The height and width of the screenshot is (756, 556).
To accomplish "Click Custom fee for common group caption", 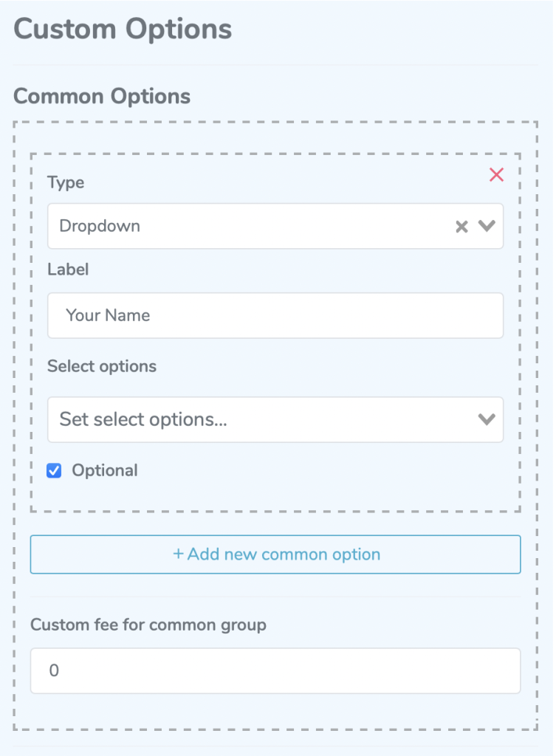I will [148, 625].
